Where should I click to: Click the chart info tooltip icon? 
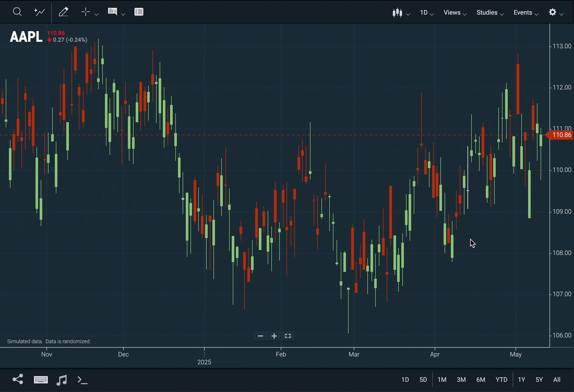point(112,11)
